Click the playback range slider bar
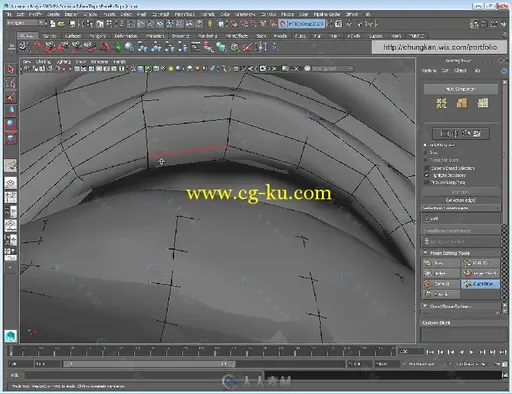The height and width of the screenshot is (394, 512). tap(149, 364)
